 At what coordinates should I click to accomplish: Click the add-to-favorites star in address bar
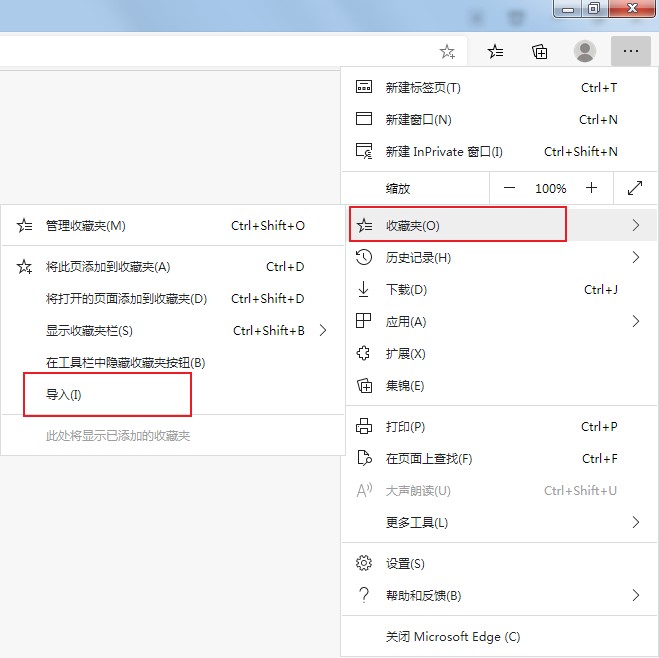click(447, 52)
